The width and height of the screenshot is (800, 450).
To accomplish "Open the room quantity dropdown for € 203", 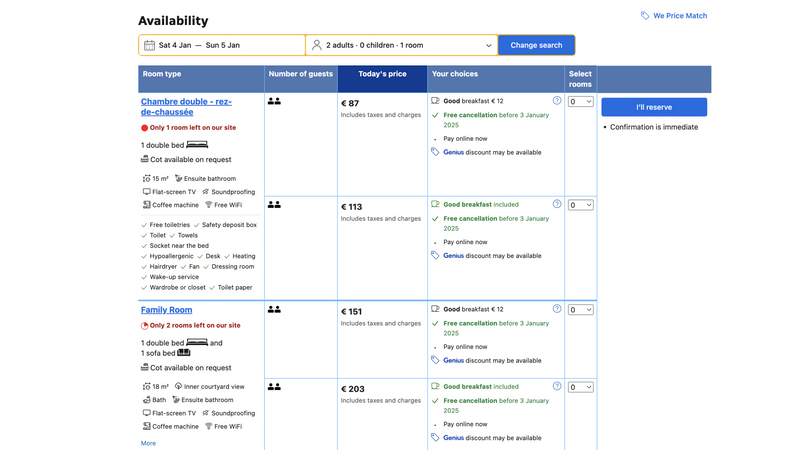I will click(581, 387).
